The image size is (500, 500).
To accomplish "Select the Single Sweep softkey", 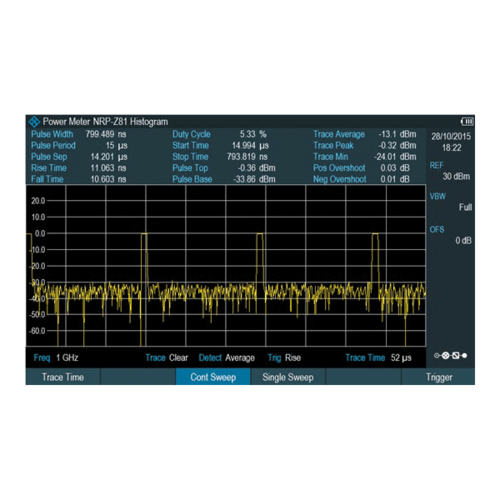I will pos(288,377).
